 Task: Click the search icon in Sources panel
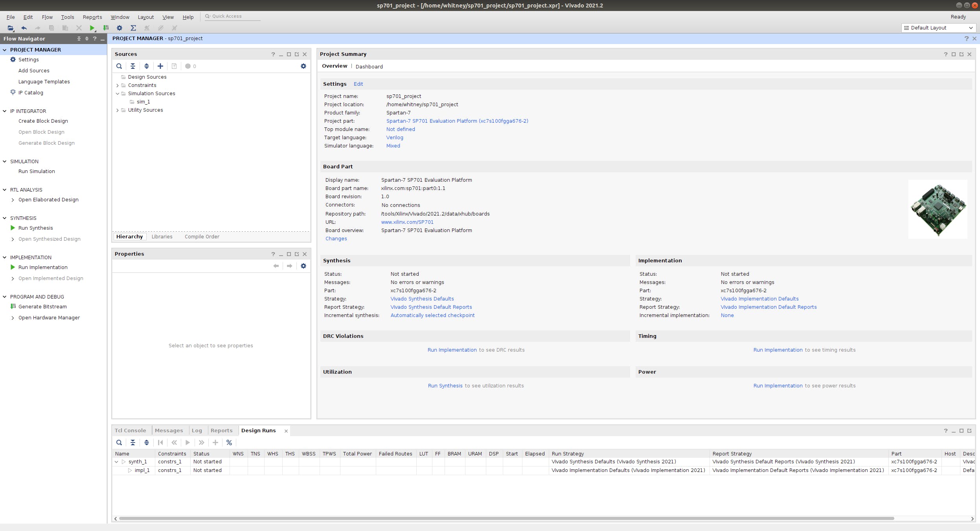point(119,66)
